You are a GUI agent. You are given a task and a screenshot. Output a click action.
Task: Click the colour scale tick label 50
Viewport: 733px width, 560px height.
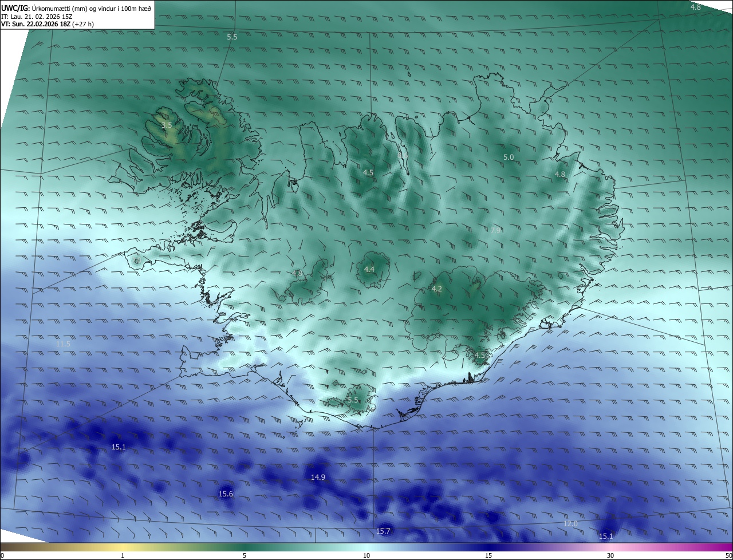[x=728, y=555]
